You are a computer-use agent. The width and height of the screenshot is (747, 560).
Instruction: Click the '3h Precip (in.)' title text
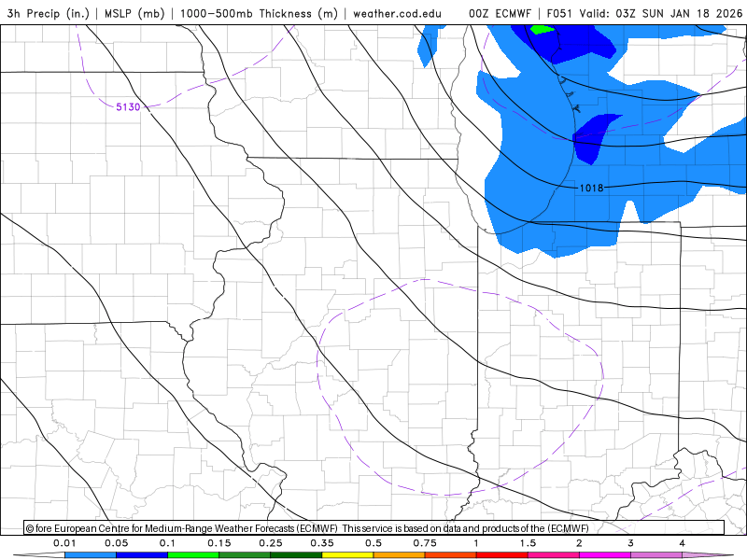coord(49,14)
